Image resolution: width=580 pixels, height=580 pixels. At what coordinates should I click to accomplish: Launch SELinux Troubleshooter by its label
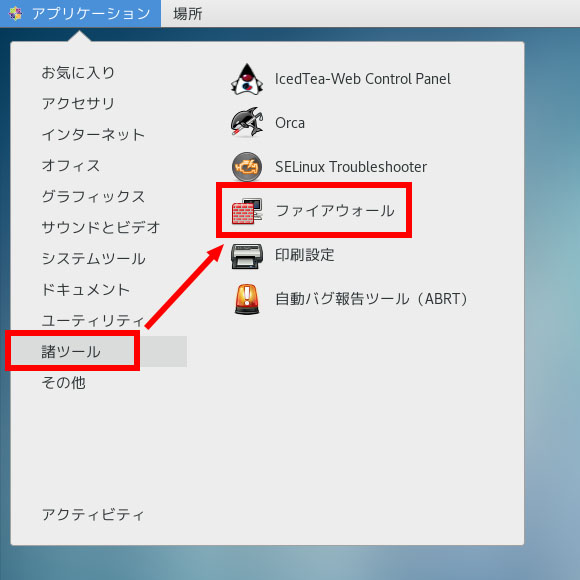coord(351,167)
